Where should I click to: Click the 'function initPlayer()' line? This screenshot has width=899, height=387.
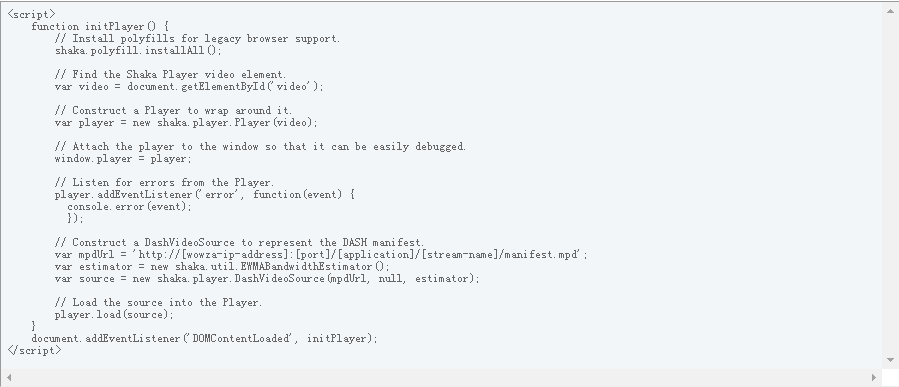click(100, 26)
